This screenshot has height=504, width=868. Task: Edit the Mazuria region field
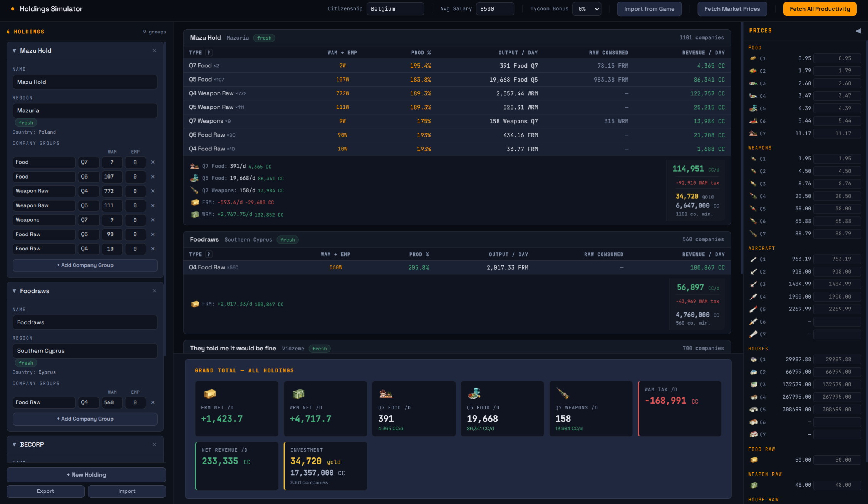(85, 110)
